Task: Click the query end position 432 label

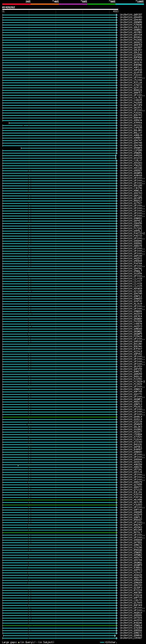Action: click(115, 11)
